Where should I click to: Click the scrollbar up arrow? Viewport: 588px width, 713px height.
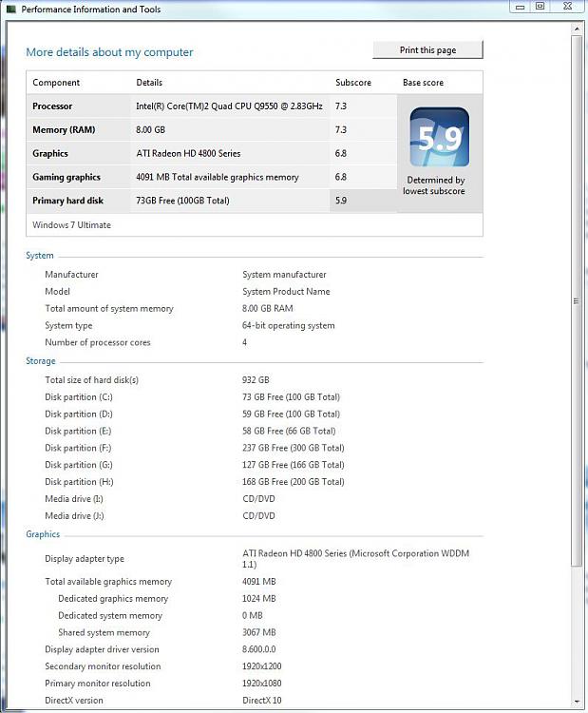click(577, 29)
